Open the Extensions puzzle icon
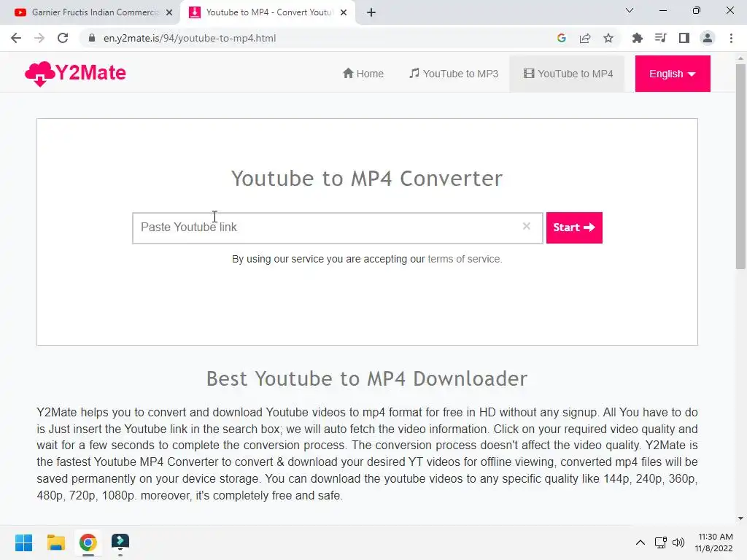 [x=638, y=38]
